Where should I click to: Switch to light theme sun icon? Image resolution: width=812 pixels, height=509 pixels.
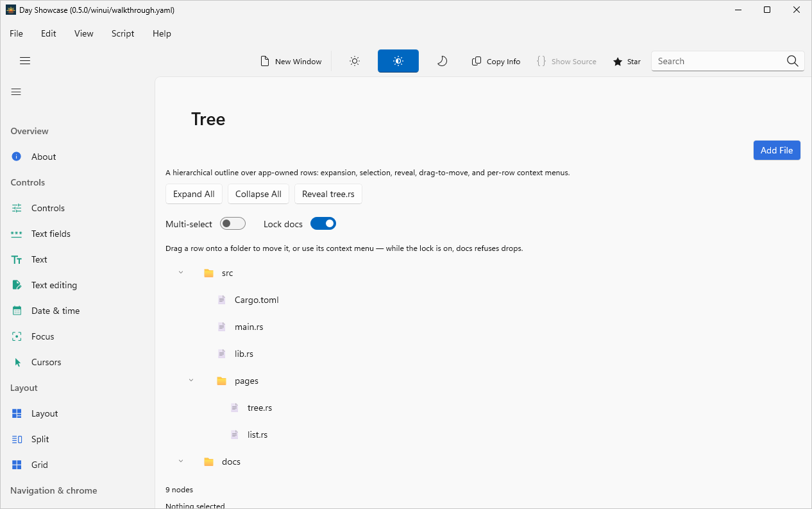point(355,62)
